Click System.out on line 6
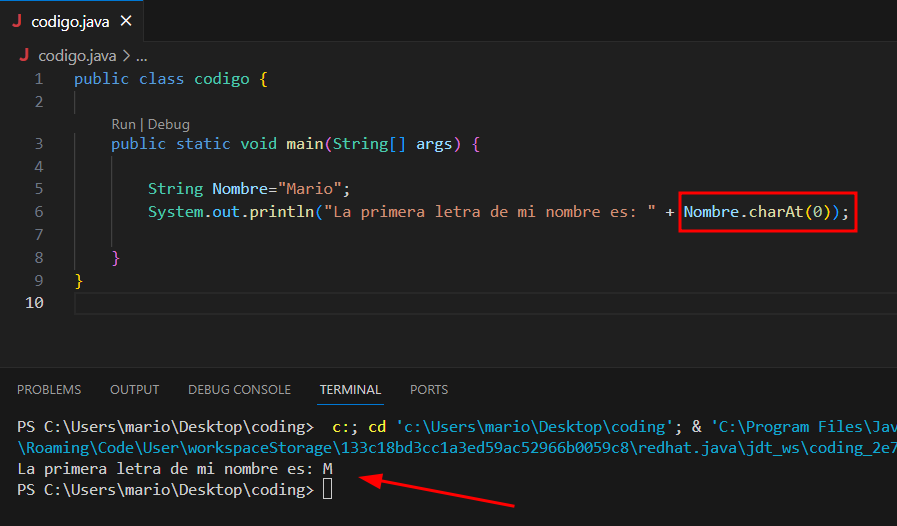 click(x=194, y=212)
